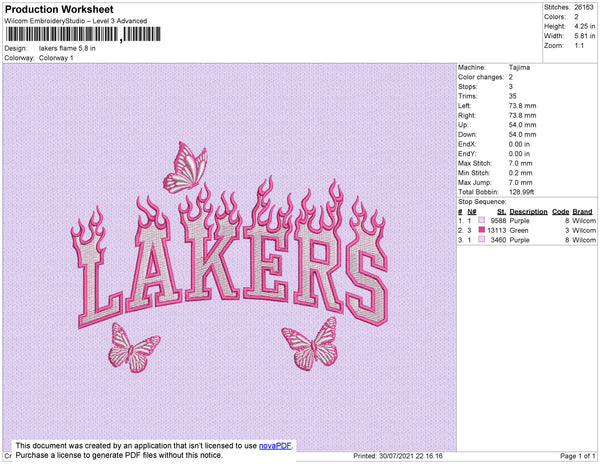The height and width of the screenshot is (464, 600).
Task: Click the 'Green' description in stop row 2
Action: click(518, 230)
